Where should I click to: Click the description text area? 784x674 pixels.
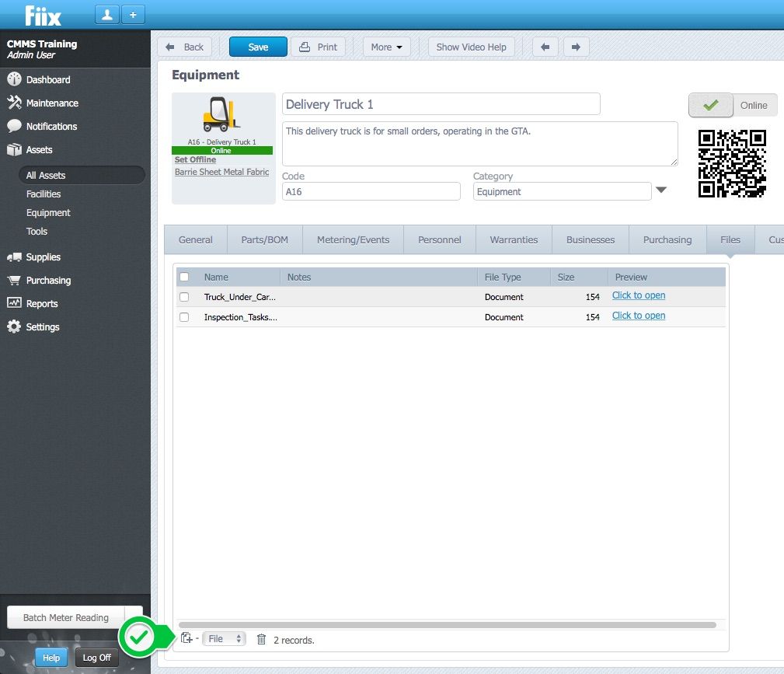(480, 144)
